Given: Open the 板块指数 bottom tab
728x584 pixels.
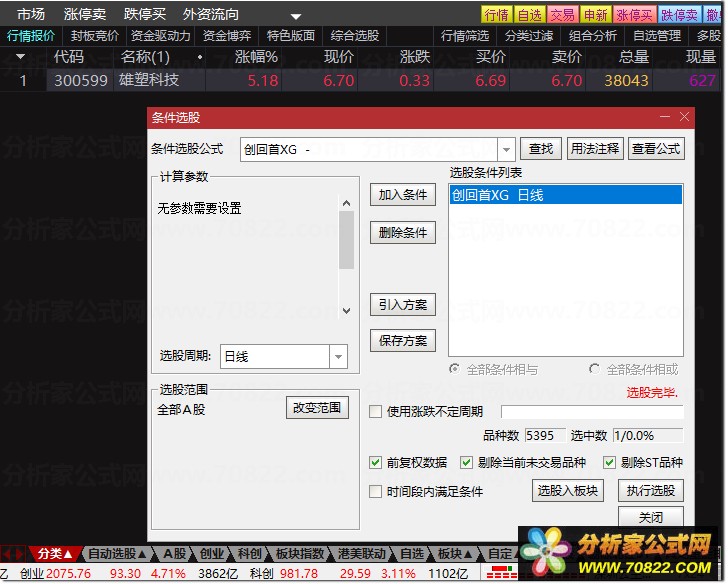Looking at the screenshot, I should coord(299,554).
